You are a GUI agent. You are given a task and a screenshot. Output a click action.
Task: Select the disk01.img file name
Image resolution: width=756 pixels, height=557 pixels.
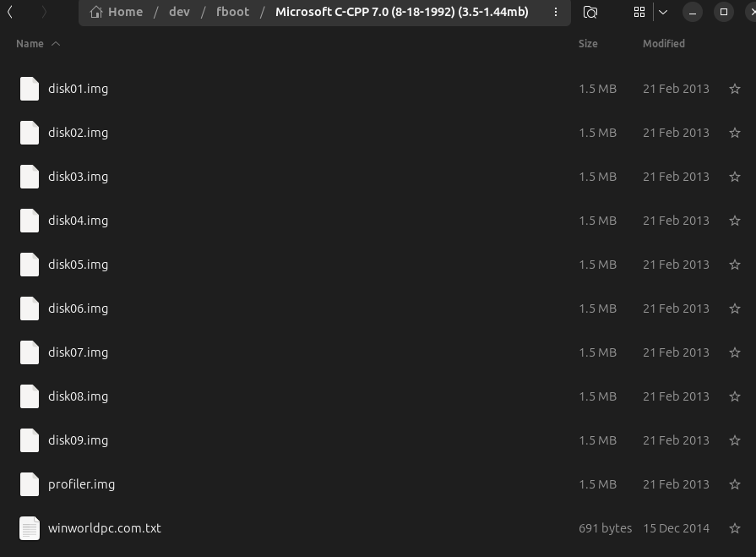[x=78, y=89]
